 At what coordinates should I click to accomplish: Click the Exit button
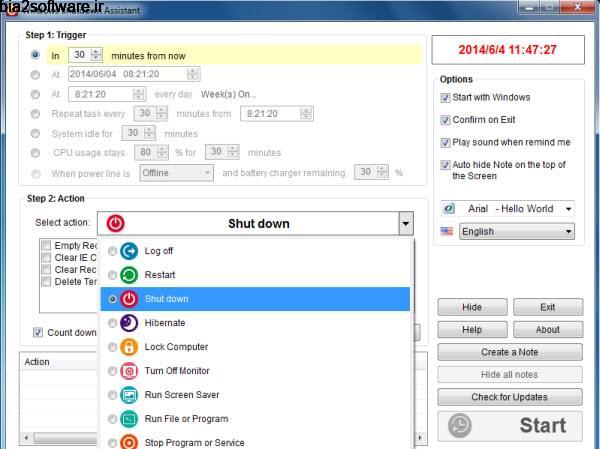(x=548, y=307)
